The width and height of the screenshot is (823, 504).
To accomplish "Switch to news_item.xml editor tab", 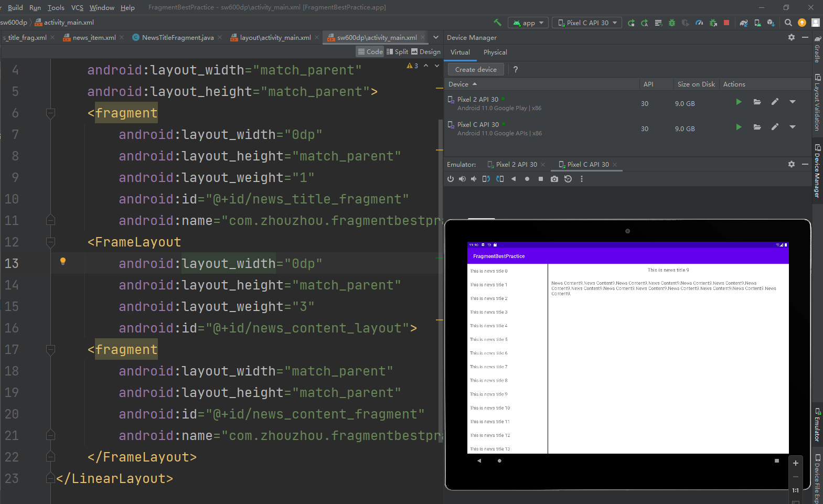I will [93, 38].
